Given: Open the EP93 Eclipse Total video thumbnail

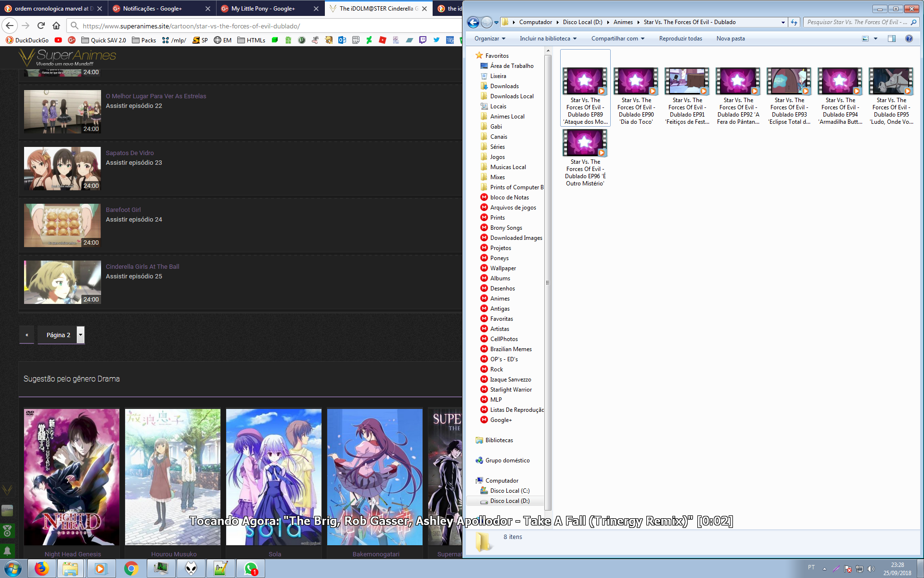Looking at the screenshot, I should [789, 81].
